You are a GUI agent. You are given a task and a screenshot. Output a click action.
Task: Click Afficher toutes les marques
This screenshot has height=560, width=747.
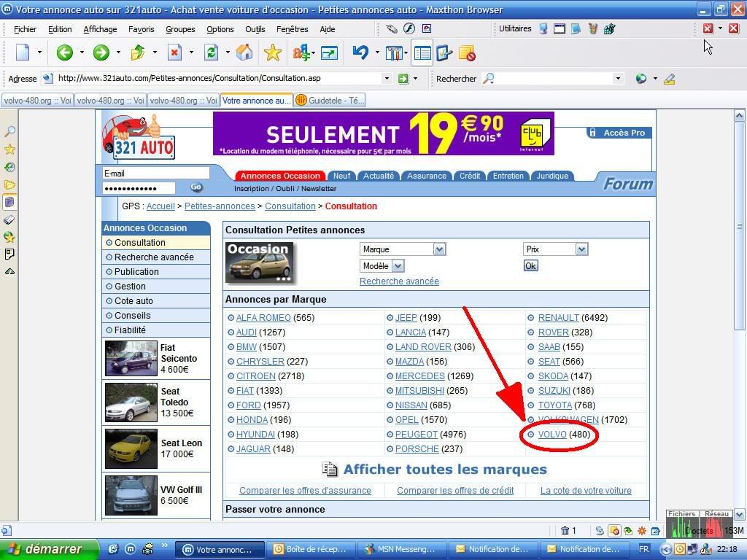pyautogui.click(x=445, y=470)
